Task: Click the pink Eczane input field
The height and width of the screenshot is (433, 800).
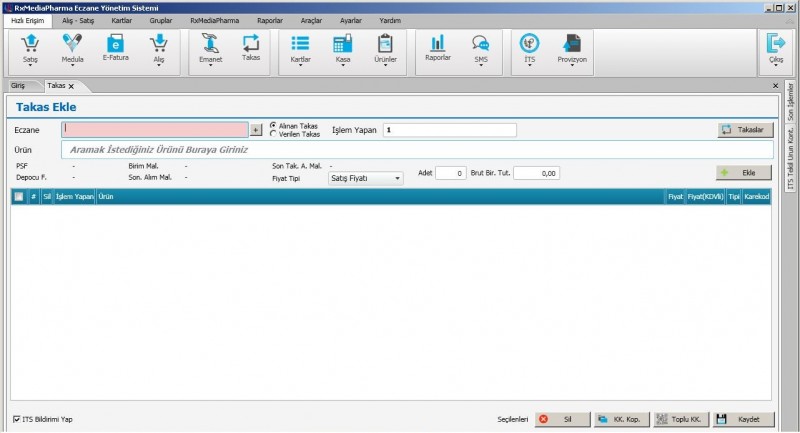Action: 154,129
